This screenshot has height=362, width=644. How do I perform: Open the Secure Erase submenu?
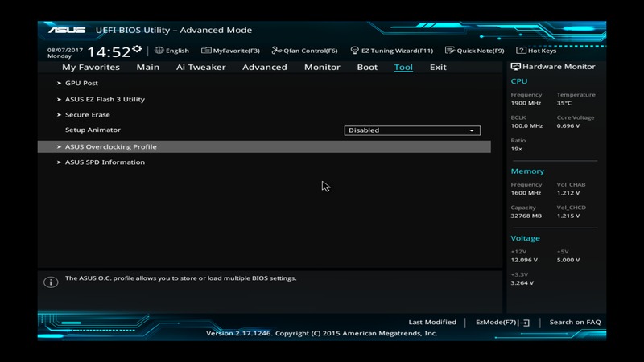(x=87, y=114)
